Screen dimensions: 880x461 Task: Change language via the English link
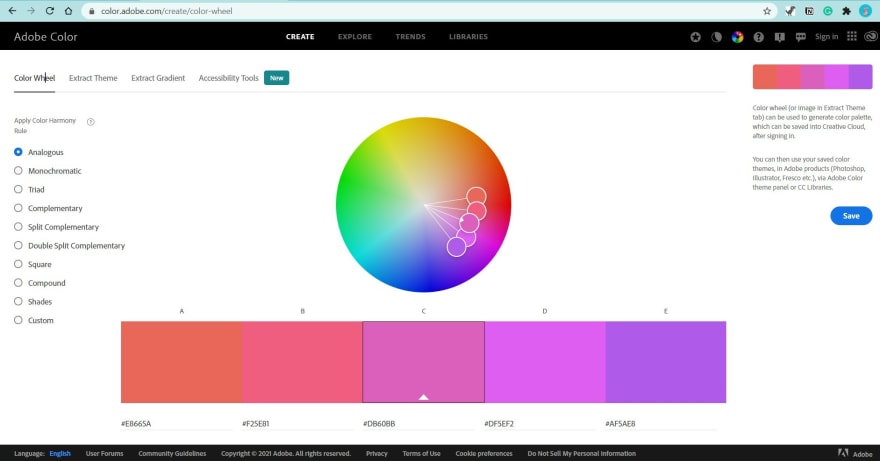(x=60, y=453)
